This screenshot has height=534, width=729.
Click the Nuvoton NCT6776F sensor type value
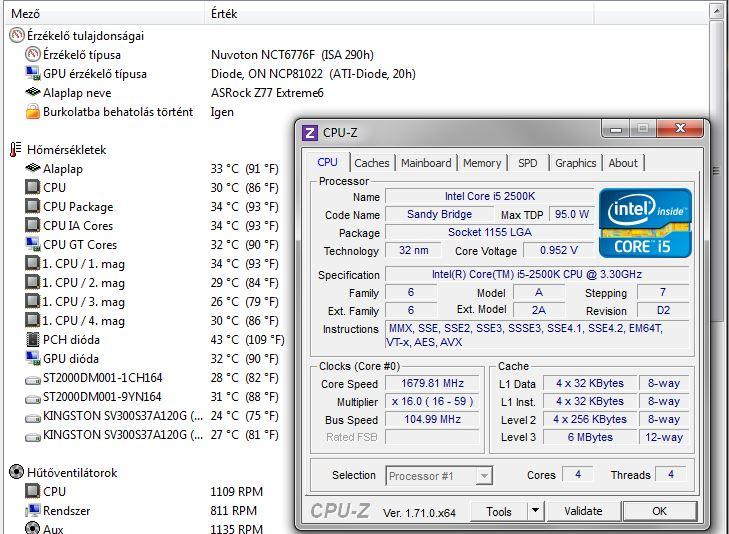pos(292,55)
